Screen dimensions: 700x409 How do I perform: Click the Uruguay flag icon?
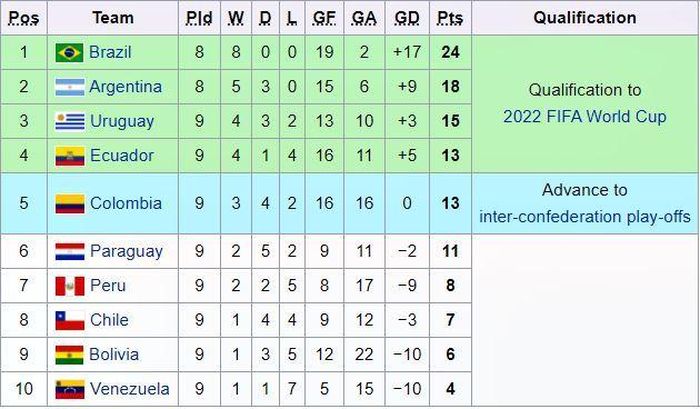click(70, 121)
